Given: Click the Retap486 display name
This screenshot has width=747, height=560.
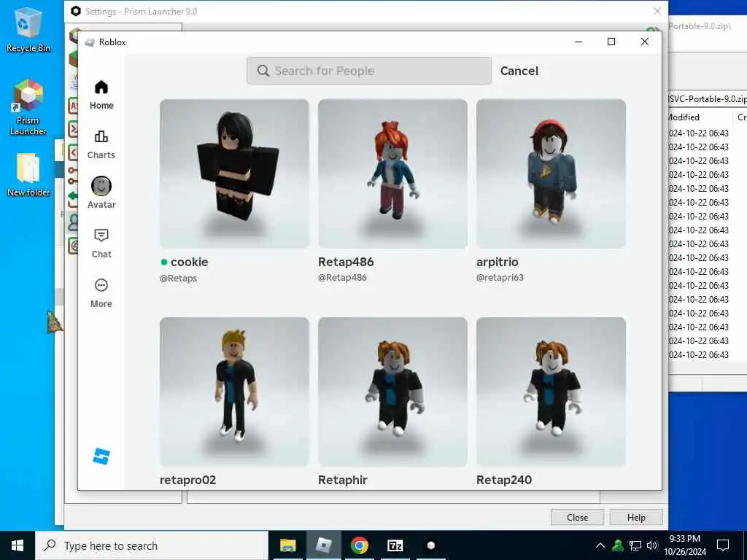Looking at the screenshot, I should tap(346, 262).
